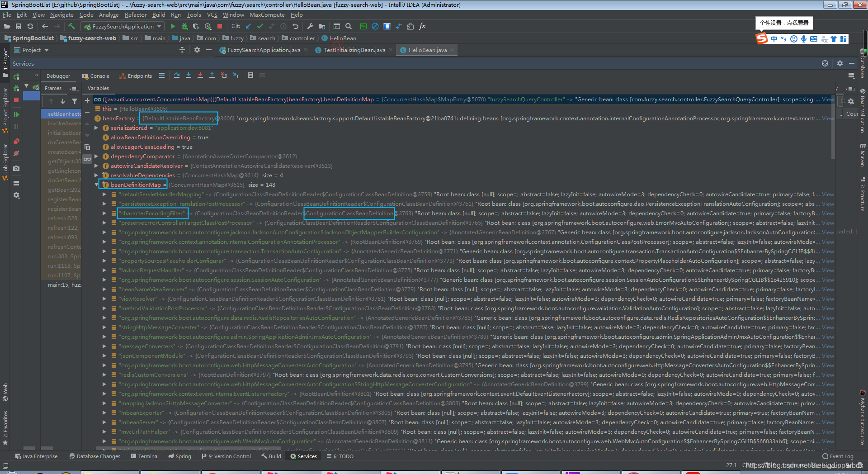Click the Debug bug icon in the toolbar
868x474 pixels.
pos(184,26)
